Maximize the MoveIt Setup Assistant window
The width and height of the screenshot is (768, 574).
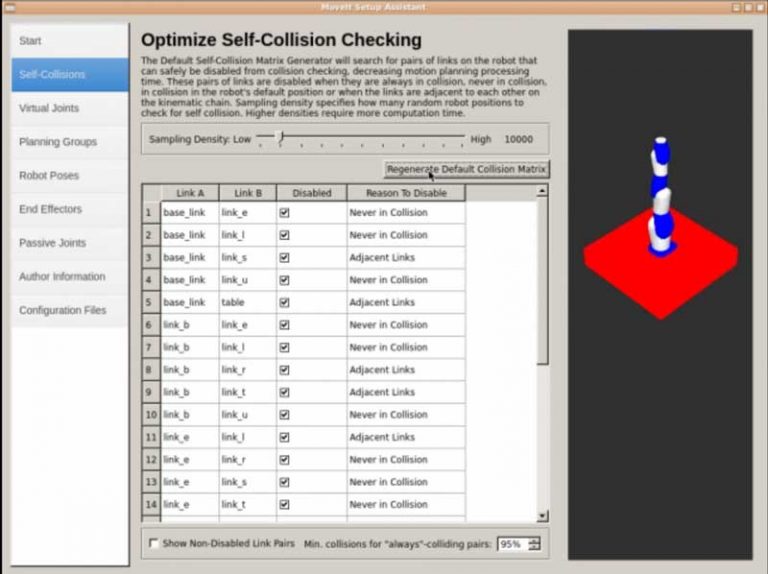748,7
